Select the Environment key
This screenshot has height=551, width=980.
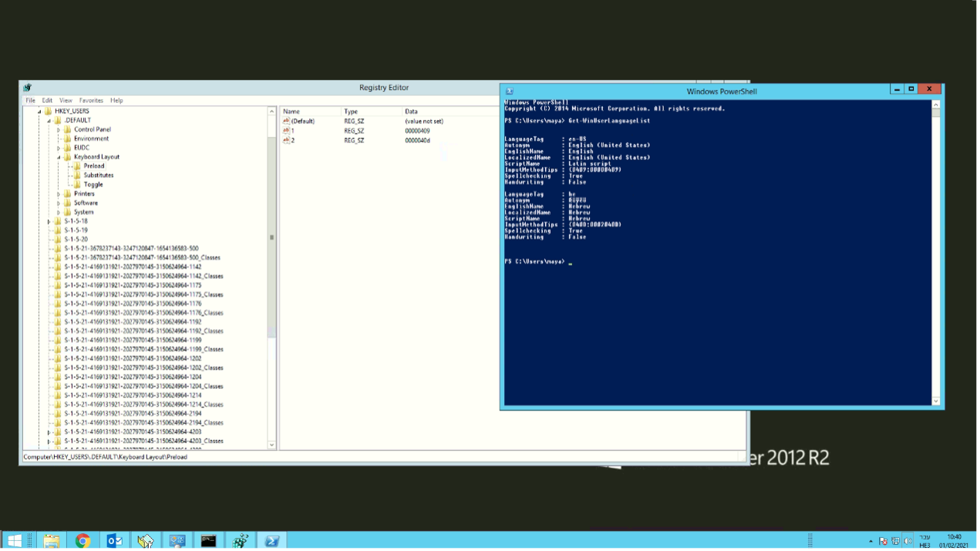92,139
